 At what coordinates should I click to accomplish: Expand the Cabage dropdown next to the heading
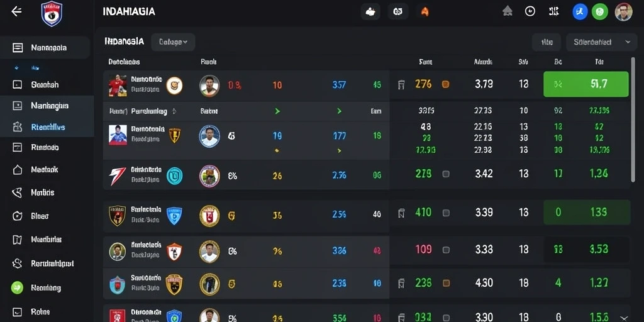(173, 42)
